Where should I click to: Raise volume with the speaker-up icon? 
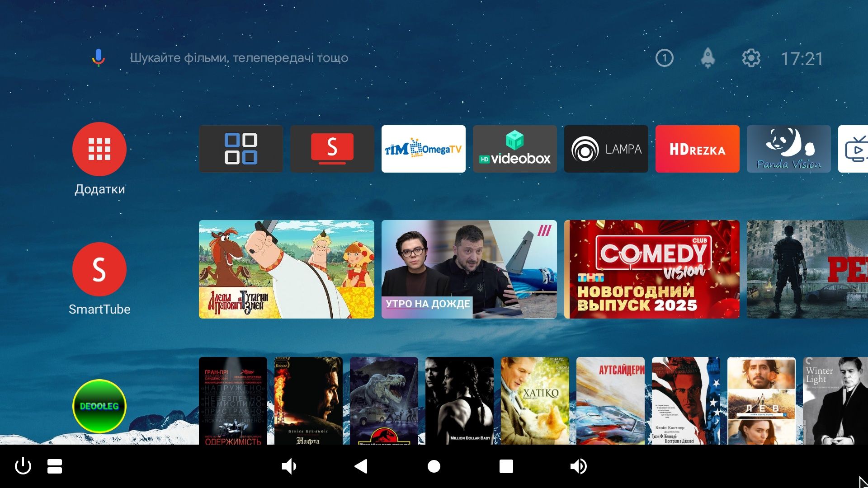pyautogui.click(x=579, y=466)
